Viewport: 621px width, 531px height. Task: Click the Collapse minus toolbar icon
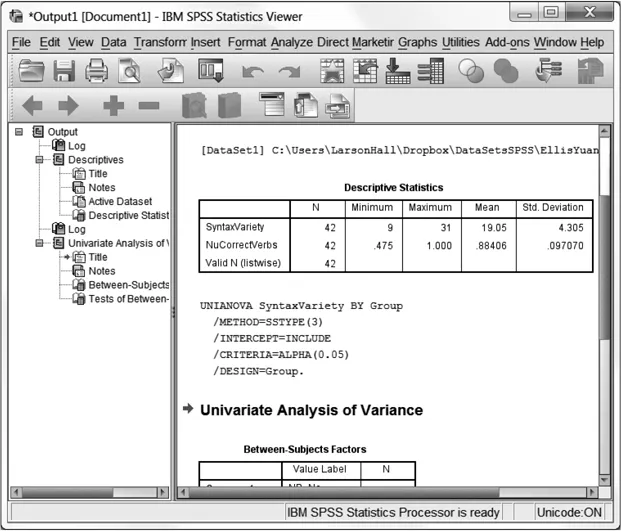pyautogui.click(x=148, y=105)
